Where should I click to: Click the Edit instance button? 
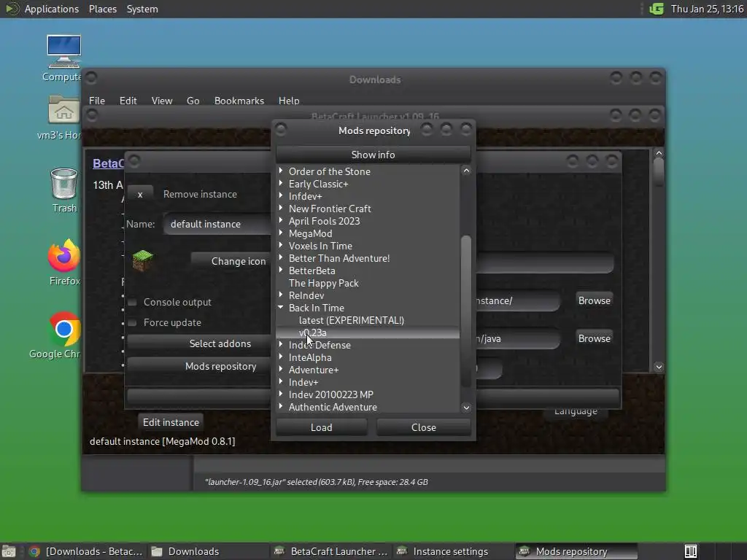(171, 422)
